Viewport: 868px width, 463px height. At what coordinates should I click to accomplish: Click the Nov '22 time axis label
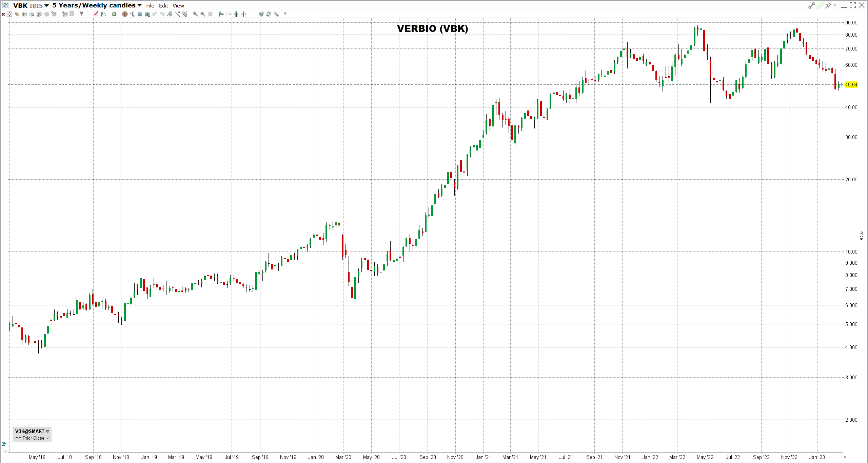(789, 457)
